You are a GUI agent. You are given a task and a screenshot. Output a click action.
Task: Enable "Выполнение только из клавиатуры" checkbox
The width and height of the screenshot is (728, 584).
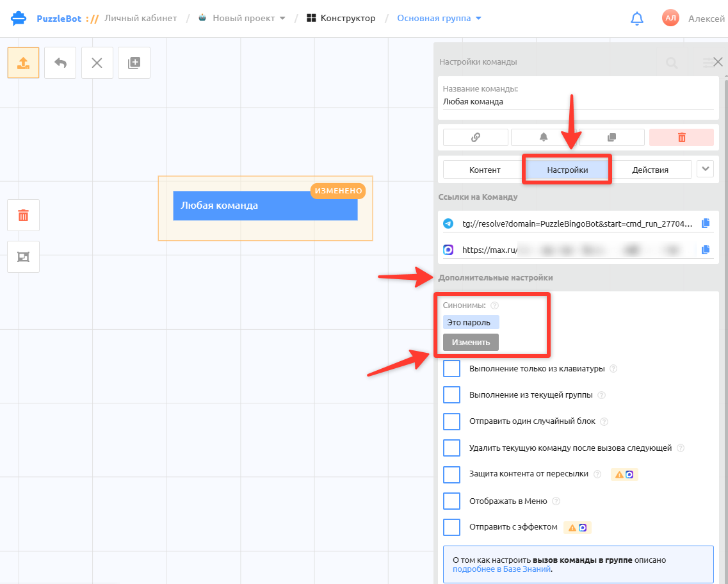coord(451,369)
